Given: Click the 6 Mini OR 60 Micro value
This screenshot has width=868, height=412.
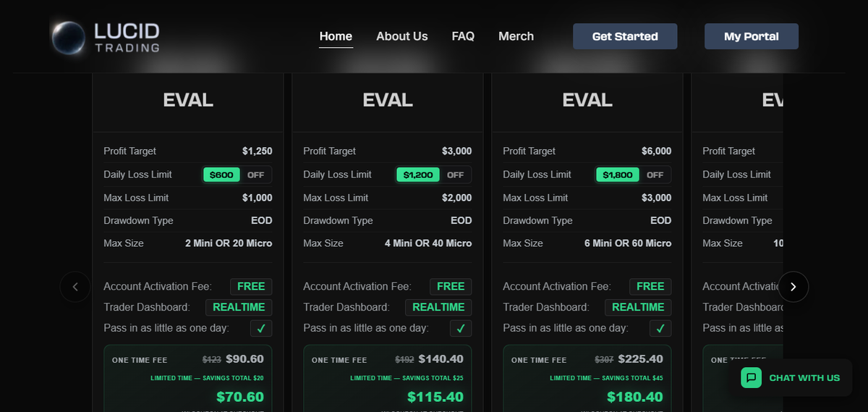Looking at the screenshot, I should (x=628, y=243).
